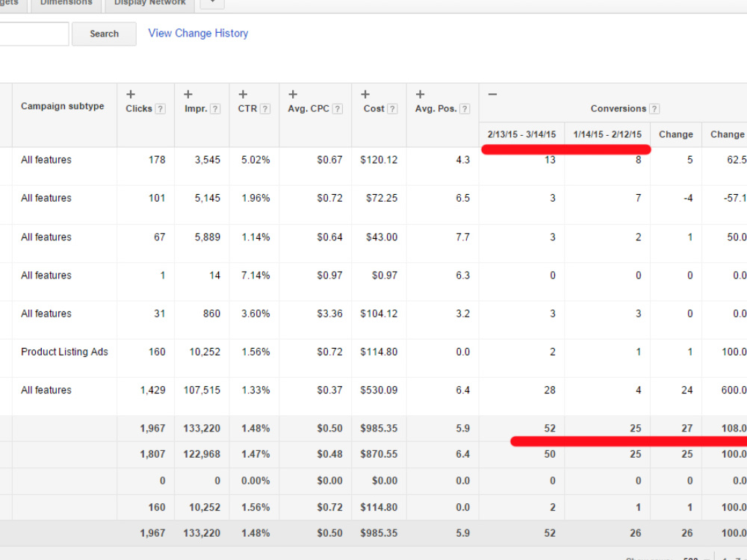Open Avg. Pos. help question mark
Screen dimensions: 747x560
pos(465,109)
